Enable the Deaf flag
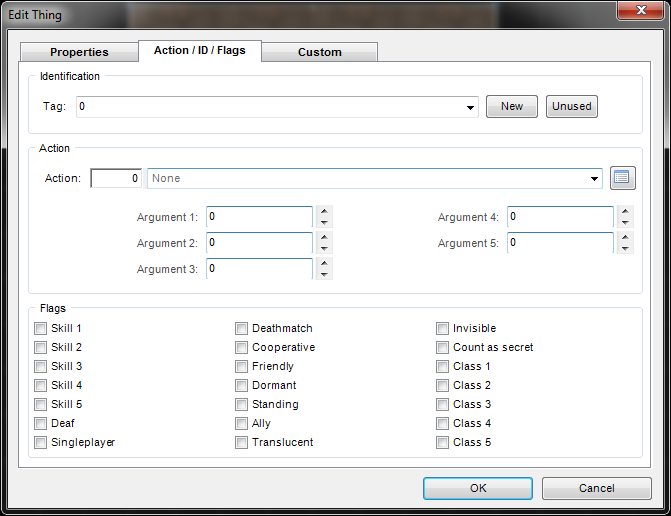Image resolution: width=671 pixels, height=516 pixels. click(x=41, y=424)
